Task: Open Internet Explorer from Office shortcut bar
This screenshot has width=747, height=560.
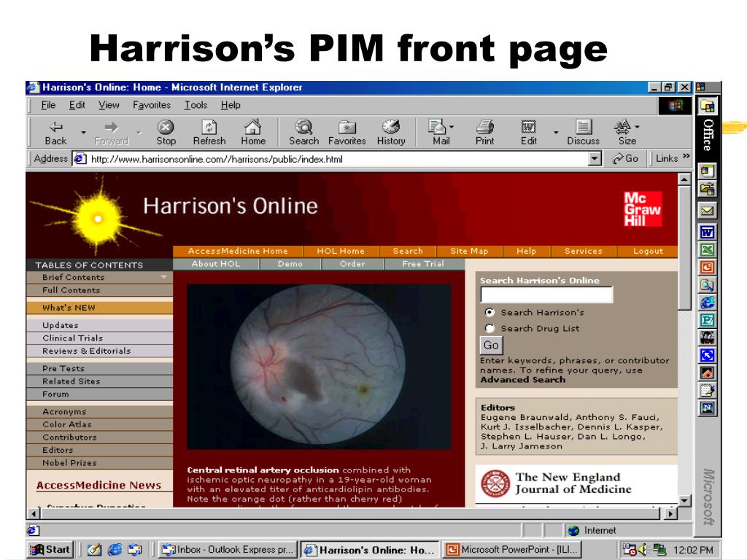Action: (708, 303)
